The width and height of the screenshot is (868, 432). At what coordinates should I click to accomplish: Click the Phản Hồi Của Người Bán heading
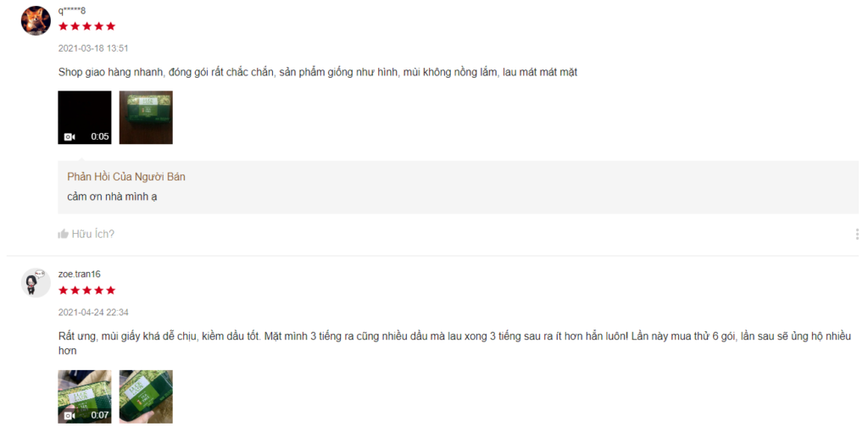click(x=126, y=177)
